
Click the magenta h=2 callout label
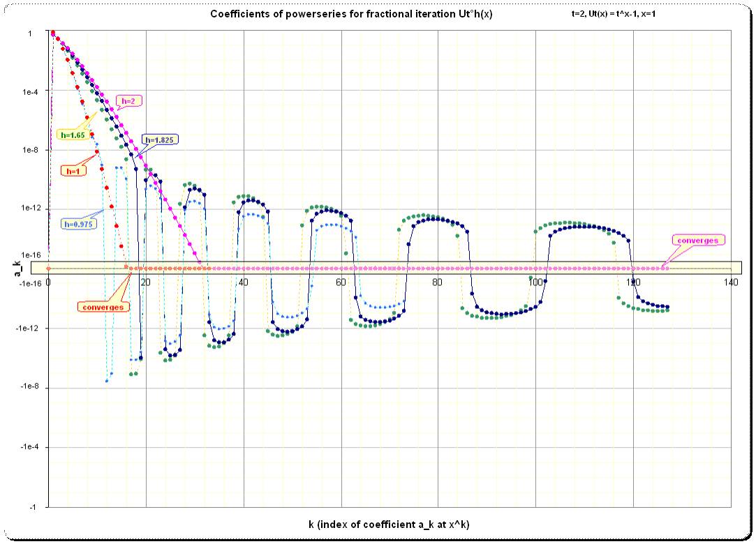tap(128, 100)
